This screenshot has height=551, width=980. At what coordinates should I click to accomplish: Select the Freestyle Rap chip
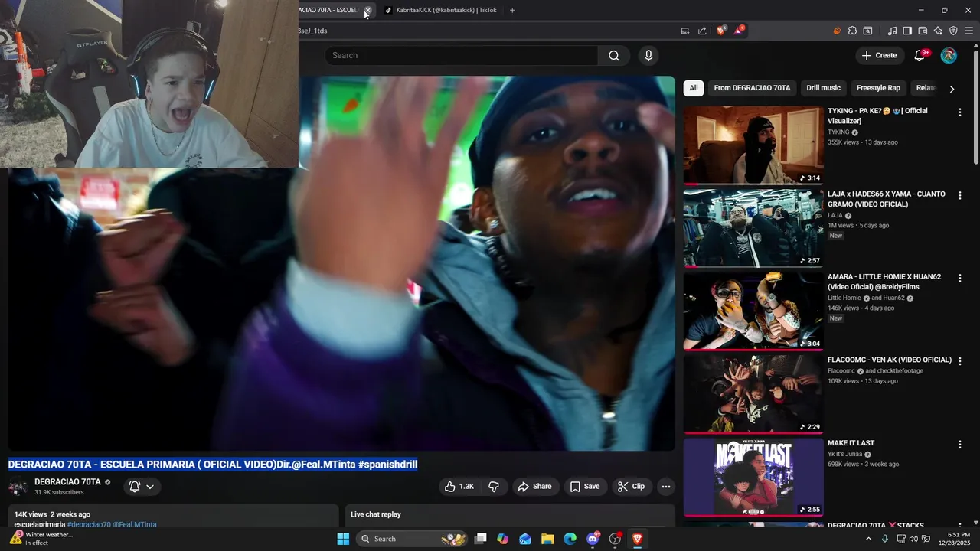[878, 88]
